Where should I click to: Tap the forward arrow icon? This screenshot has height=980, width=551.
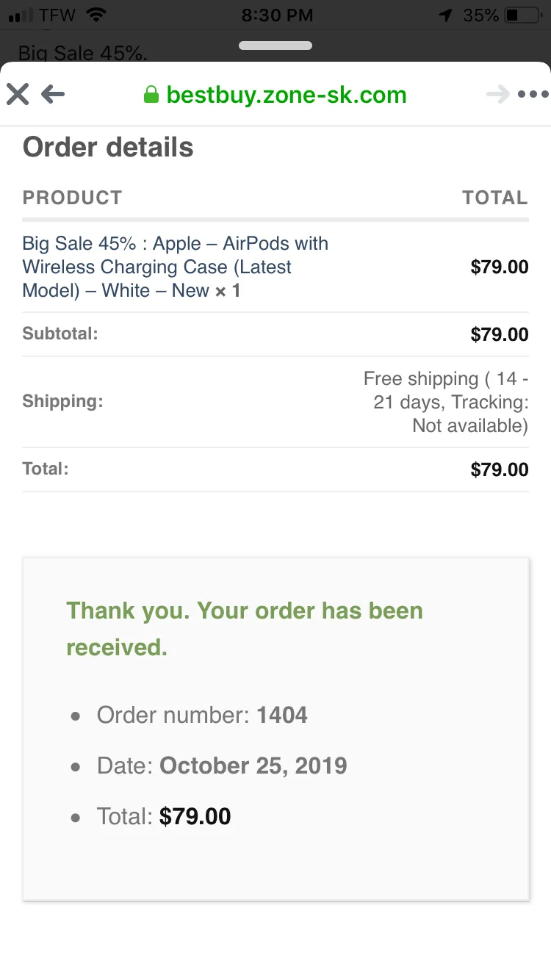(497, 94)
